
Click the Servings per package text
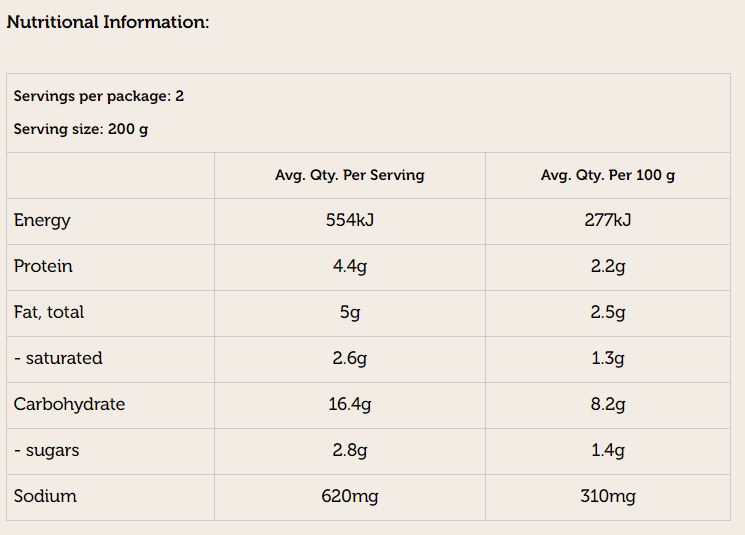tap(99, 96)
